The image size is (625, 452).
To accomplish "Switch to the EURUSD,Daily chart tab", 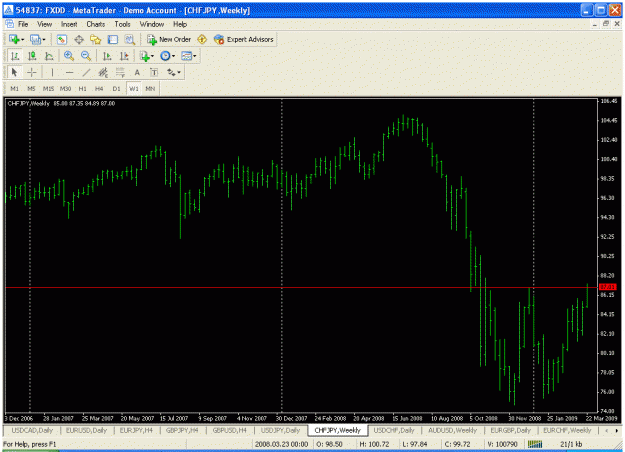I will click(x=86, y=430).
